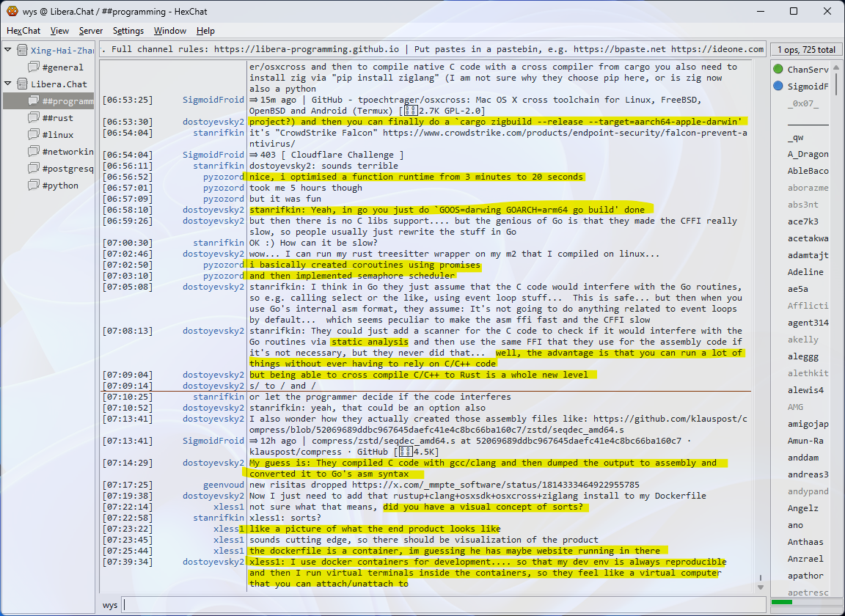Screen dimensions: 845x616
Task: Click the green lag meter bar
Action: (x=782, y=602)
